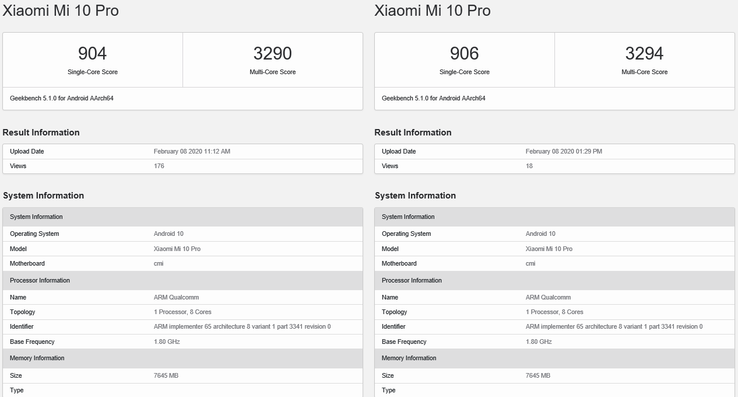Click 'ARM Qualcomm' name in right panel
Viewport: 738px width, 397px height.
[x=548, y=297]
